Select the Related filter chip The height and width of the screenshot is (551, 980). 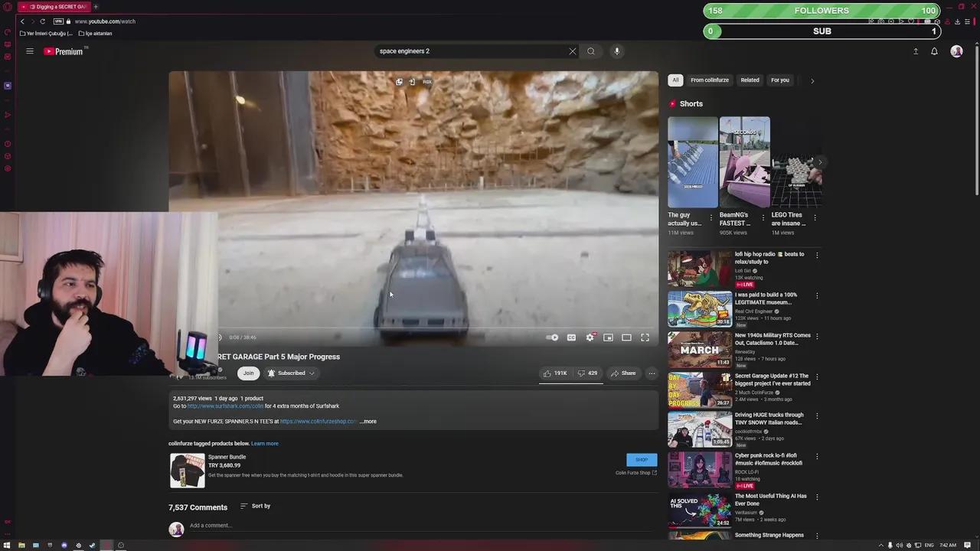(x=750, y=80)
